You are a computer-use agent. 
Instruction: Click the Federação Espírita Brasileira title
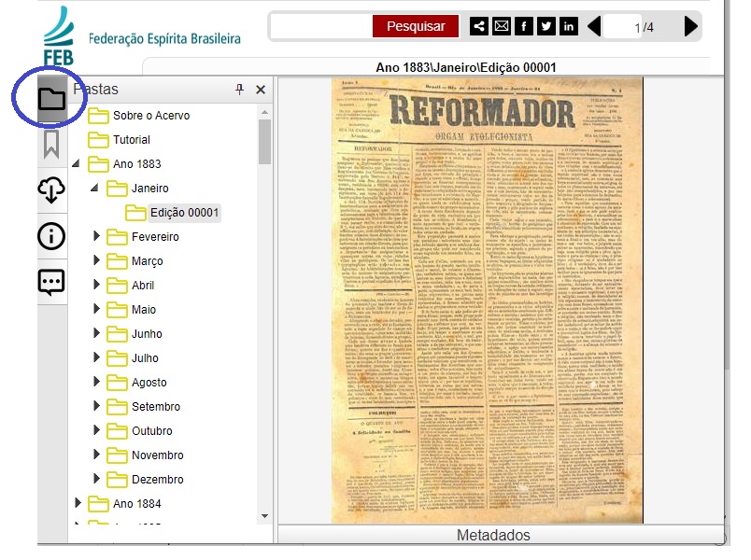pos(164,39)
